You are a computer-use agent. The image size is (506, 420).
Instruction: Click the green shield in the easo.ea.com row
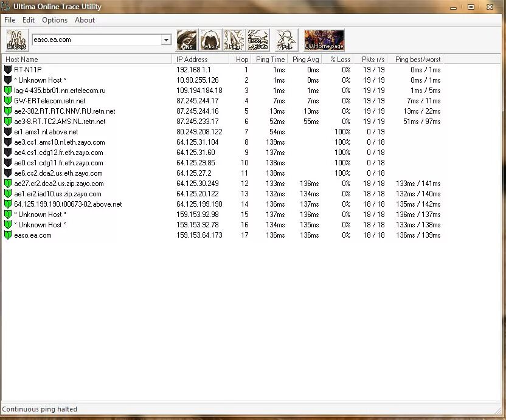point(8,235)
